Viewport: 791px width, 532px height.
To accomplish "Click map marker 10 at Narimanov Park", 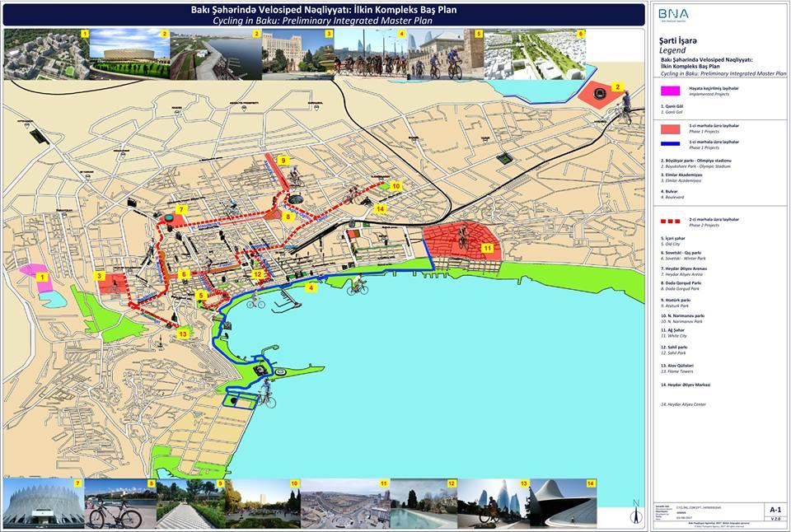I will [x=395, y=187].
